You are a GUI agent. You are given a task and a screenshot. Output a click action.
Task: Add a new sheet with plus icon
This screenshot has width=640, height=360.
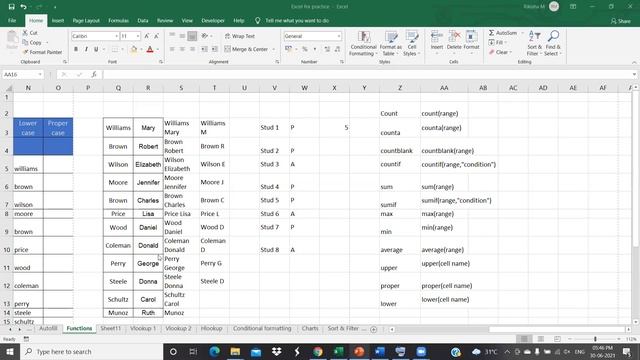[373, 329]
